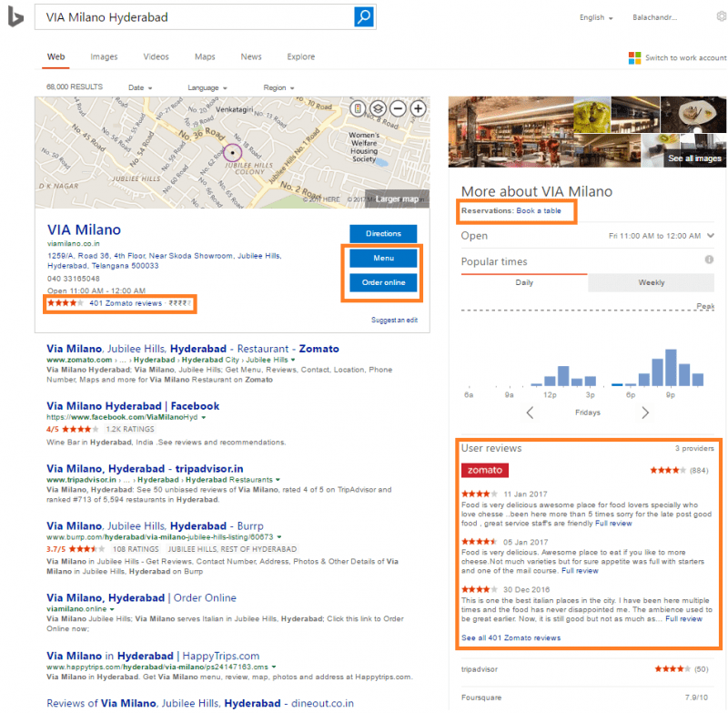The width and height of the screenshot is (728, 713).
Task: Click the Menu button
Action: click(x=383, y=259)
